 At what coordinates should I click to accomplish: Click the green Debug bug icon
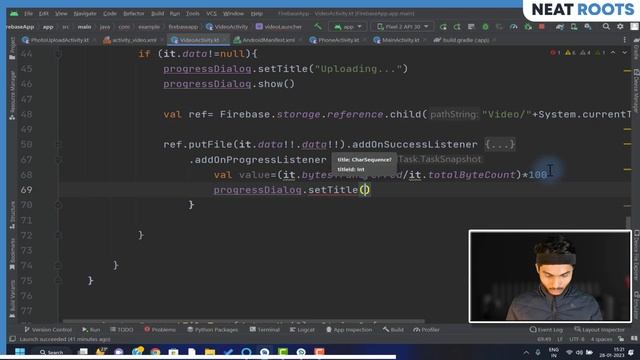(485, 27)
